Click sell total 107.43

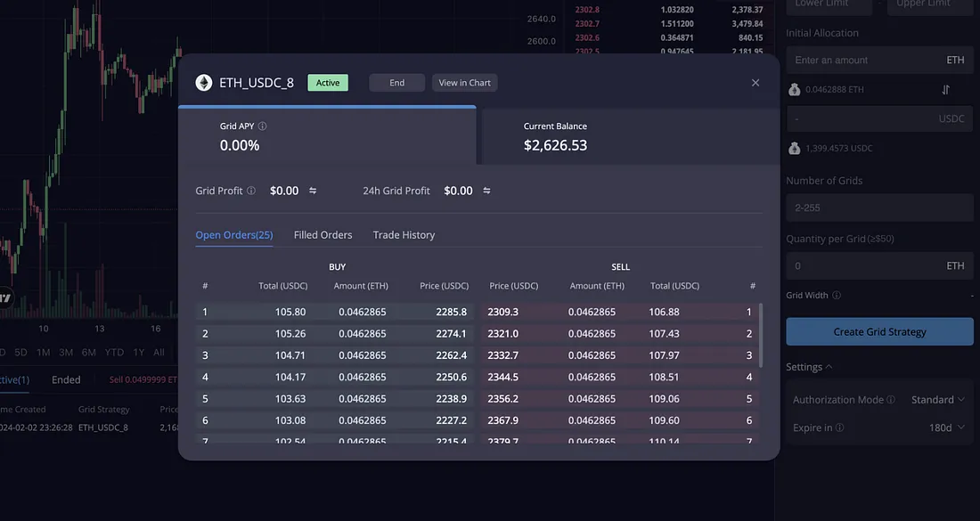point(664,334)
